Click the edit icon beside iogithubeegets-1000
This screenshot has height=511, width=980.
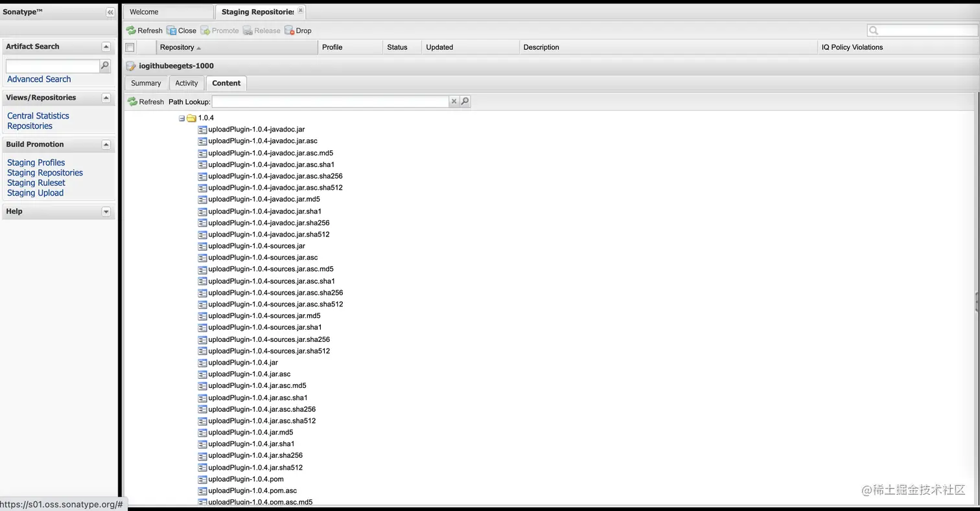point(131,66)
